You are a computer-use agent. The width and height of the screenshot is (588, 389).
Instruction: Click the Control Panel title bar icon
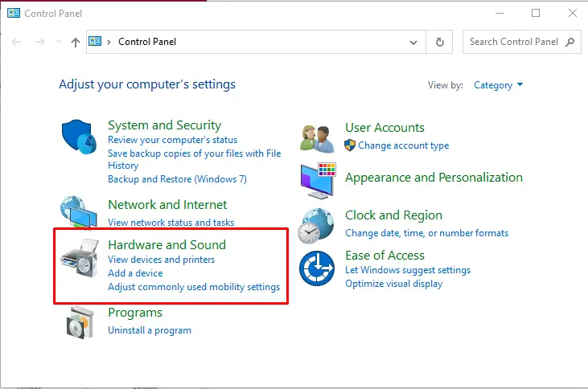coord(14,14)
